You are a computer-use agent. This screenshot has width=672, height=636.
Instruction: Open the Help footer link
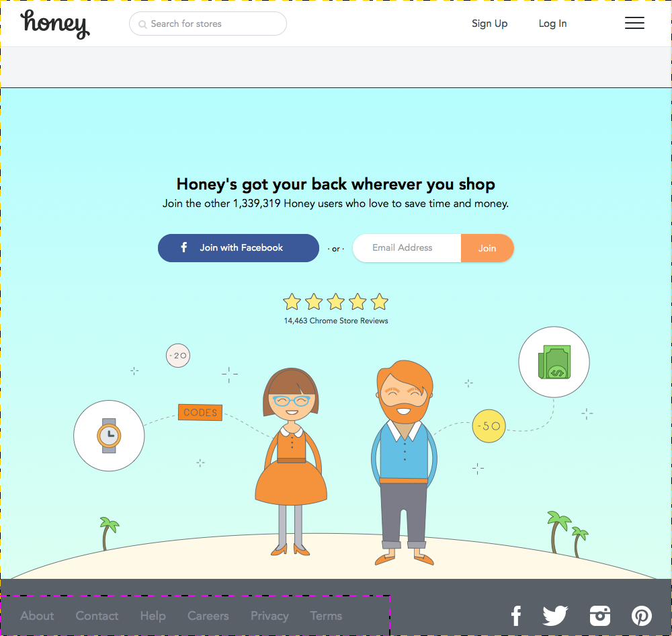coord(153,616)
